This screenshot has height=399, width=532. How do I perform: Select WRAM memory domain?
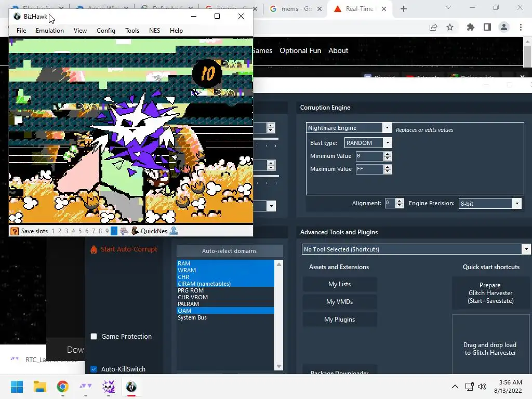tap(225, 270)
